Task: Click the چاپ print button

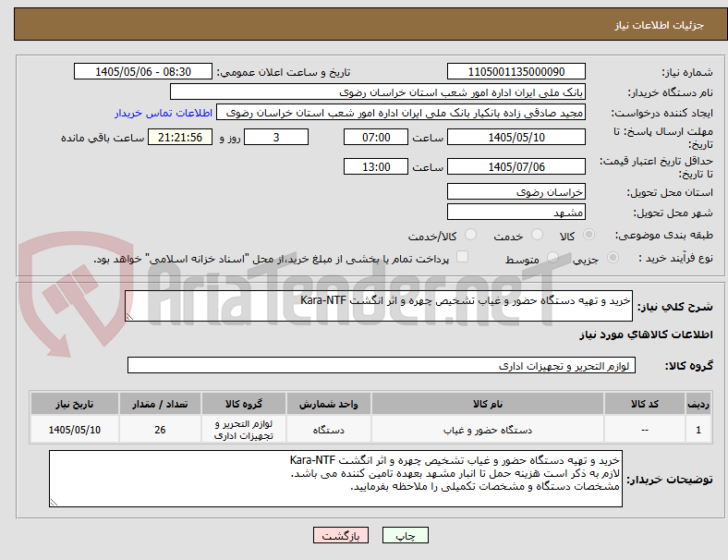Action: point(406,535)
